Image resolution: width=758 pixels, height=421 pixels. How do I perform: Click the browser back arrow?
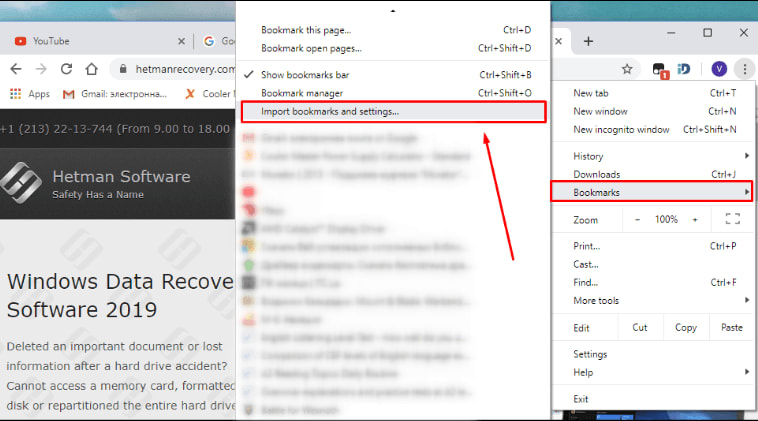16,69
